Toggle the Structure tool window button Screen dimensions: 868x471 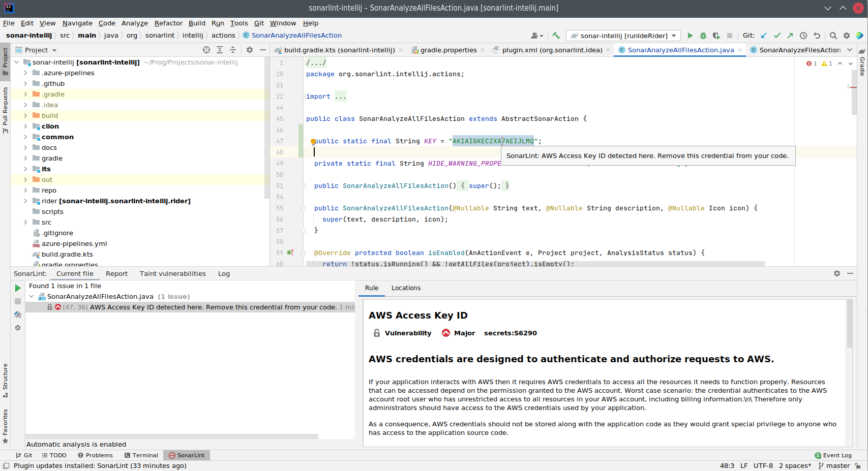click(5, 380)
